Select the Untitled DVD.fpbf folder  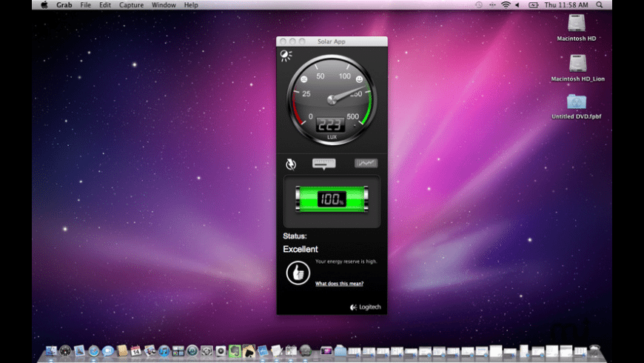(576, 106)
